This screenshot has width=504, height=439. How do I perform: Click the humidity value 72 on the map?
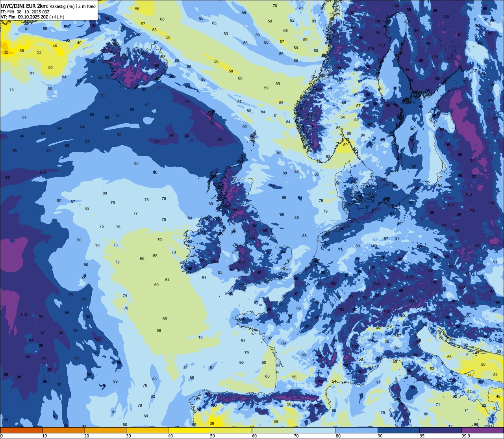pos(117,262)
